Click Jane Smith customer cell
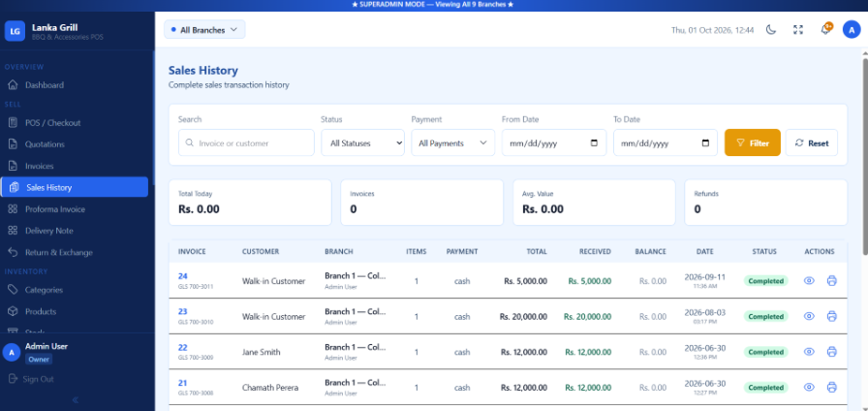 (x=262, y=352)
